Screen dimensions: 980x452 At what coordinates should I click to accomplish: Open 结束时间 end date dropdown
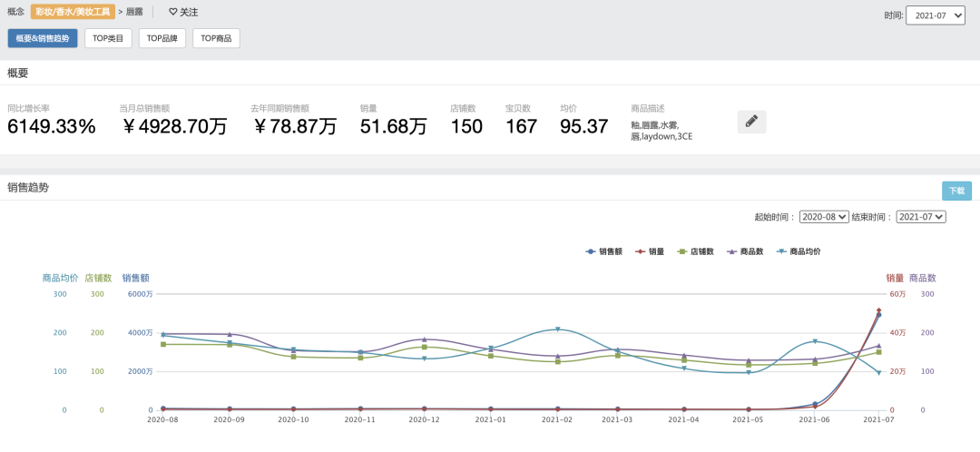coord(921,217)
